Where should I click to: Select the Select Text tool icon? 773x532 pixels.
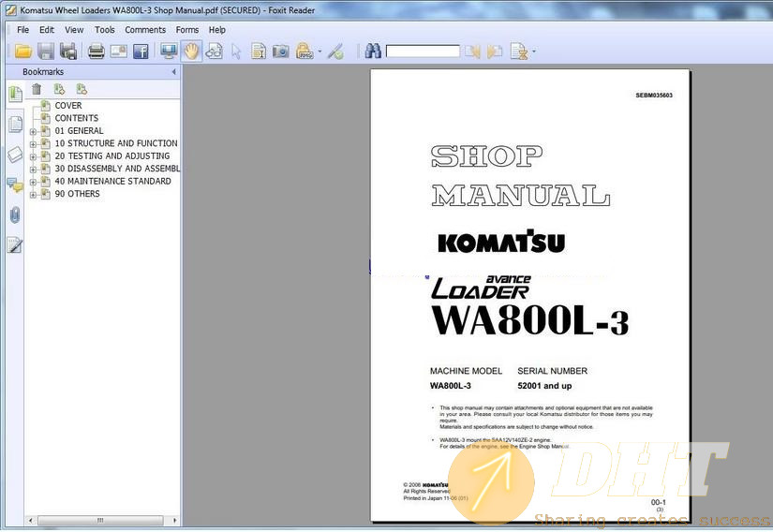[x=259, y=52]
